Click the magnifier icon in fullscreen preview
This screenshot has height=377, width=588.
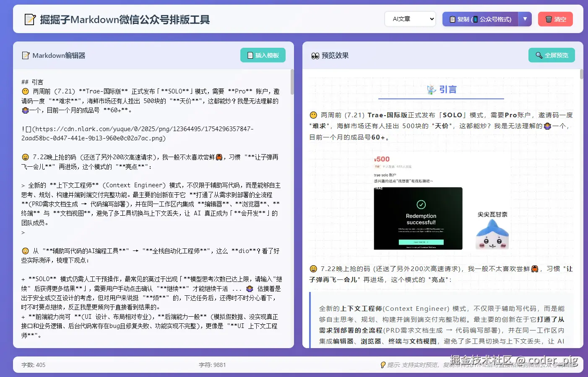tap(539, 55)
